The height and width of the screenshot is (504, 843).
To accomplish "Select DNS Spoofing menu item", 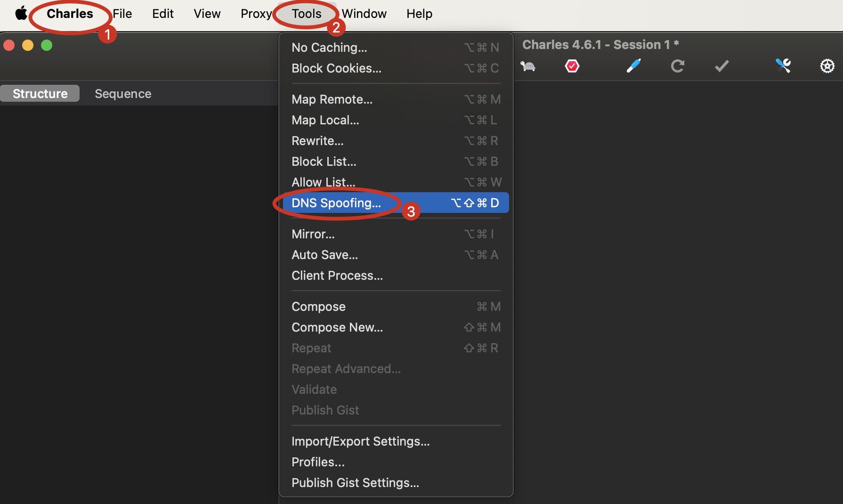I will point(396,203).
